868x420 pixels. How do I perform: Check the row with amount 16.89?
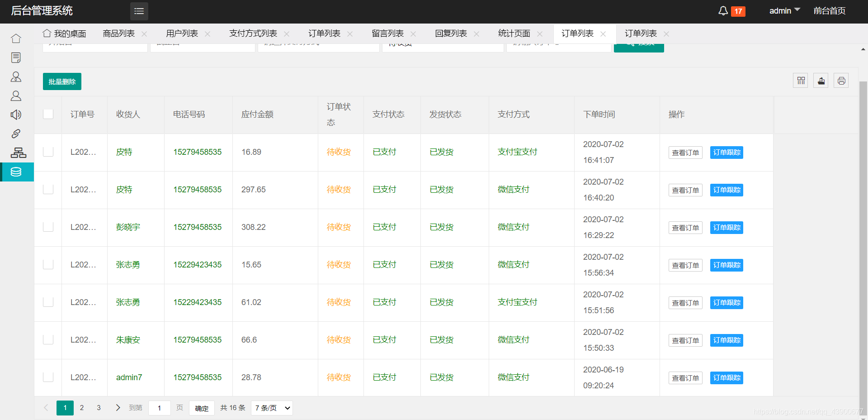[x=48, y=152]
